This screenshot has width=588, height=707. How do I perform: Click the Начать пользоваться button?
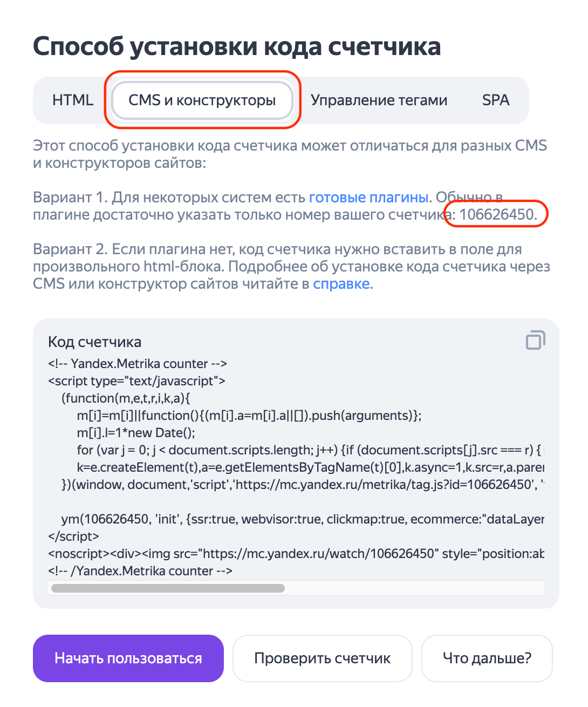pyautogui.click(x=128, y=658)
